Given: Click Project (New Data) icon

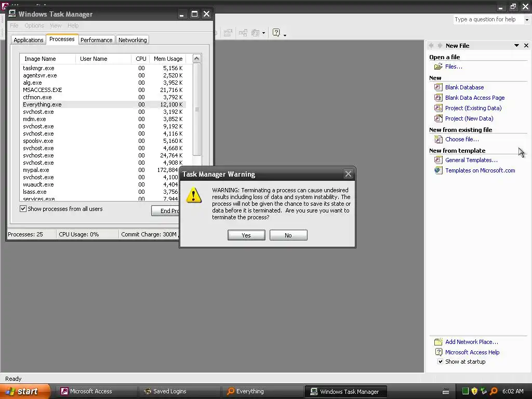Looking at the screenshot, I should click(438, 118).
